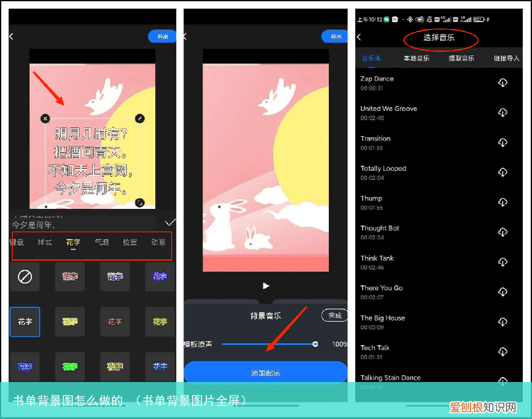Download the Zap Dance track
The image size is (532, 419).
tap(502, 83)
